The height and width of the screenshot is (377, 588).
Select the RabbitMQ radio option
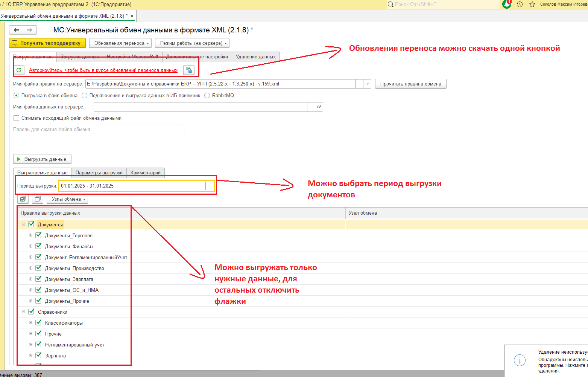coord(207,96)
